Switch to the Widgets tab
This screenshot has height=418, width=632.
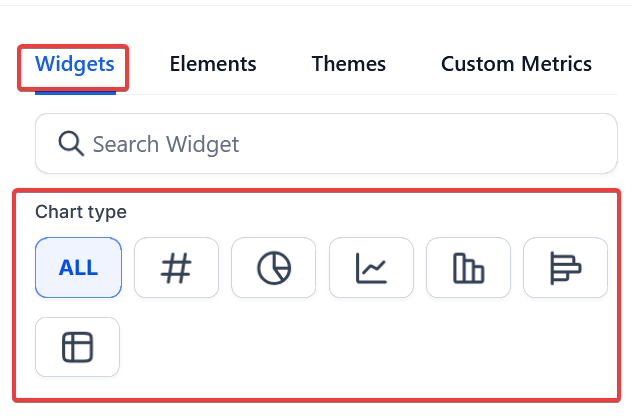[75, 65]
